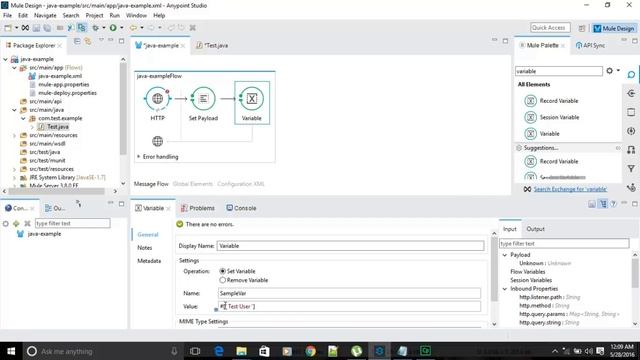Select the Variable component in the flow

[251, 99]
